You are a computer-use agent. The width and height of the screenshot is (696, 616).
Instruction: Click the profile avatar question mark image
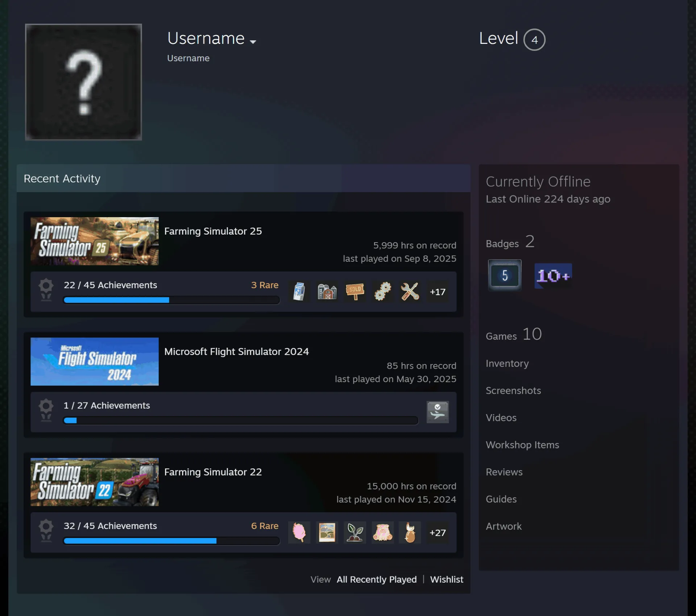coord(83,82)
